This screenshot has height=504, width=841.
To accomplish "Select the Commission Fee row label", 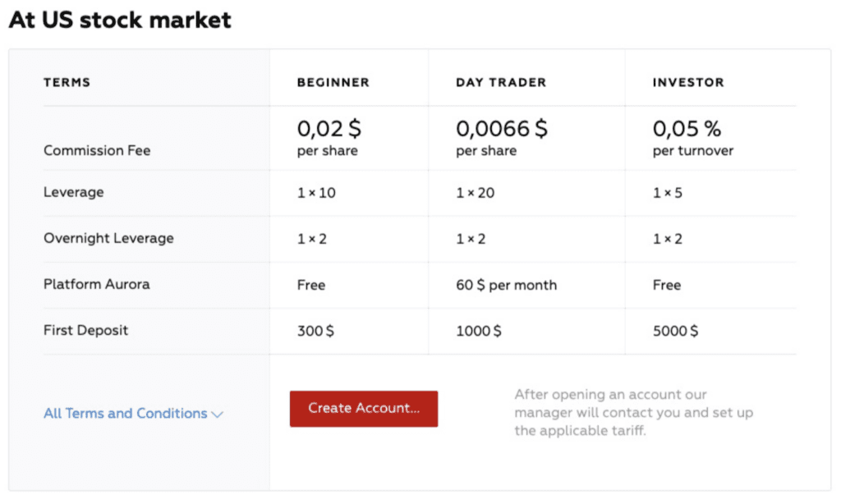I will pos(97,151).
